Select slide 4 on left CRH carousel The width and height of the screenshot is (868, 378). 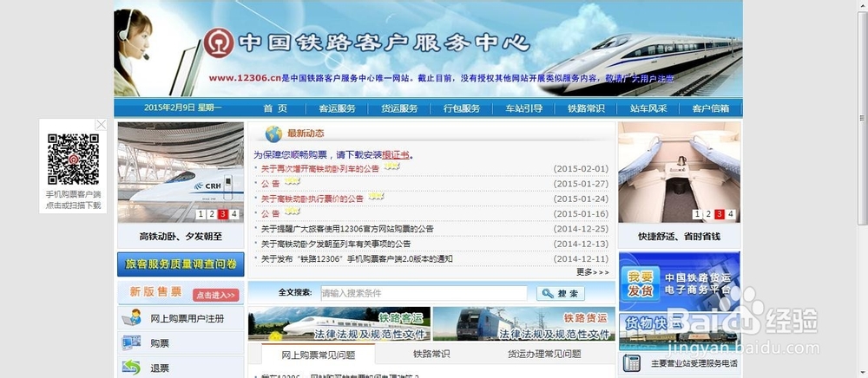coord(234,214)
